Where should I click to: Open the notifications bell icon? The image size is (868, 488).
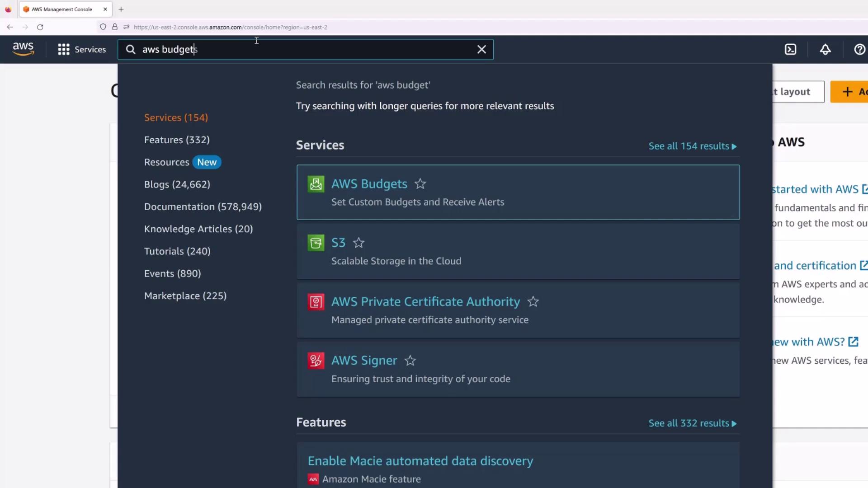[825, 49]
